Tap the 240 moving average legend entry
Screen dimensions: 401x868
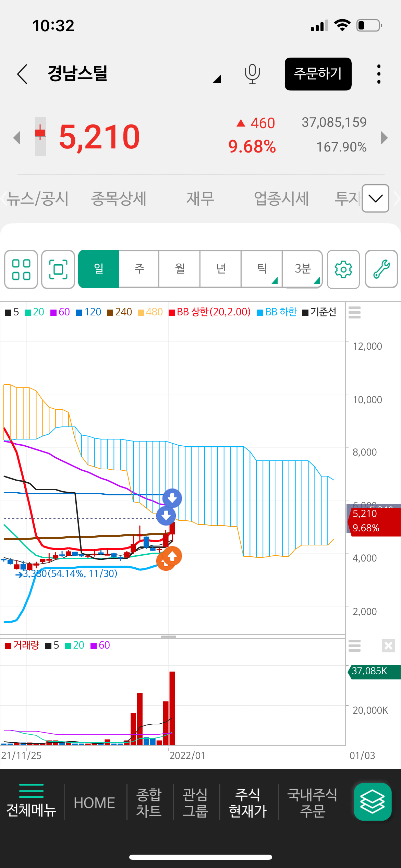point(119,312)
